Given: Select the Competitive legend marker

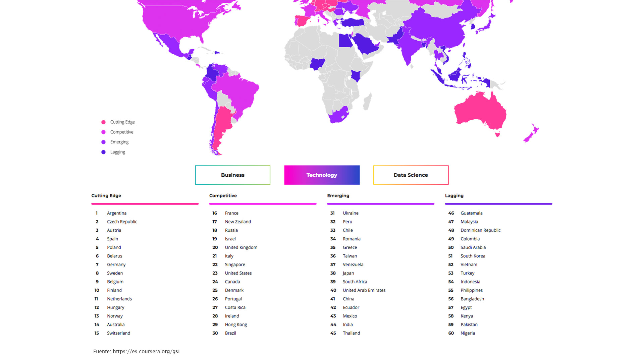Looking at the screenshot, I should pos(103,132).
